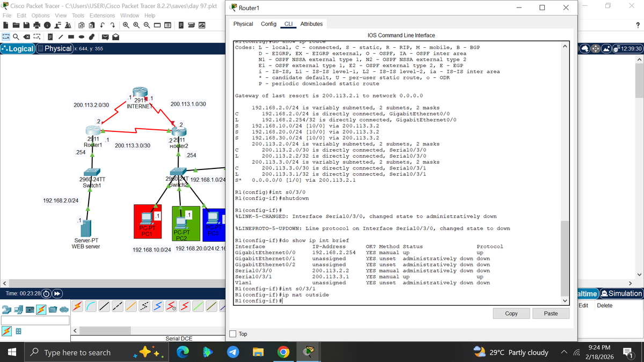Click the Edit scenario button
The width and height of the screenshot is (644, 362).
(584, 305)
